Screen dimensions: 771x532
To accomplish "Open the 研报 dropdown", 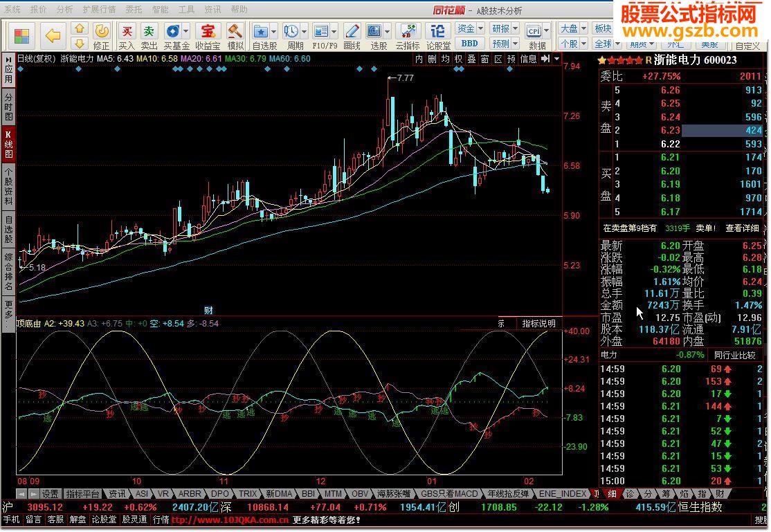I will pyautogui.click(x=505, y=28).
